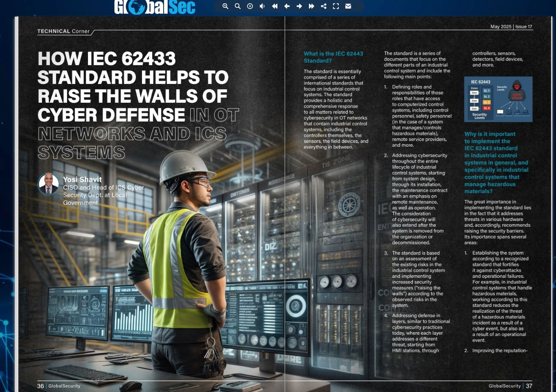Click the 'May 2025 | Issue 17' text

point(511,27)
